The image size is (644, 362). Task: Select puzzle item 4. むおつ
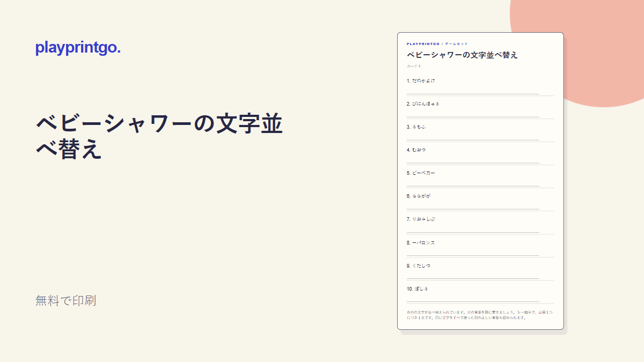[x=416, y=150]
